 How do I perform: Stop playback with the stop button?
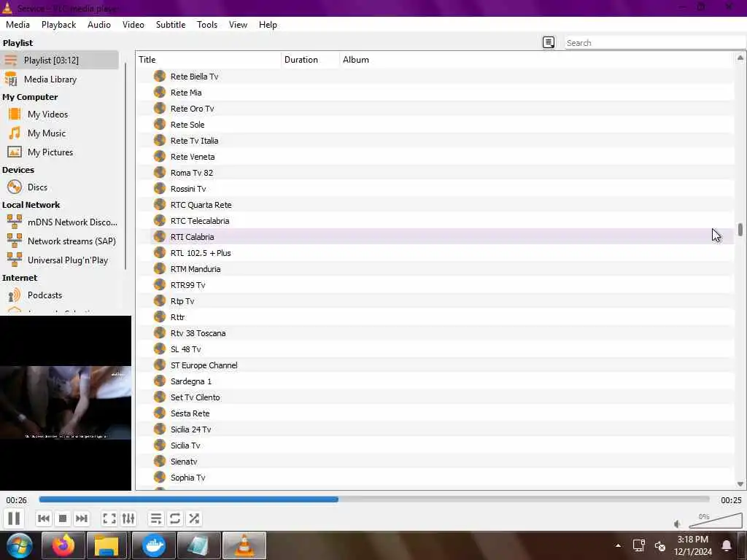point(63,518)
